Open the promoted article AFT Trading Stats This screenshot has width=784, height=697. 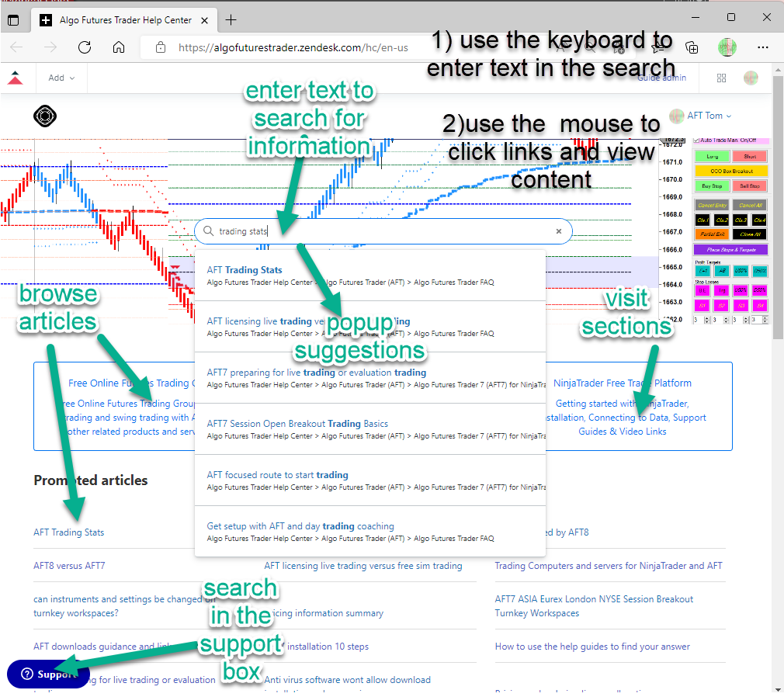tap(69, 532)
